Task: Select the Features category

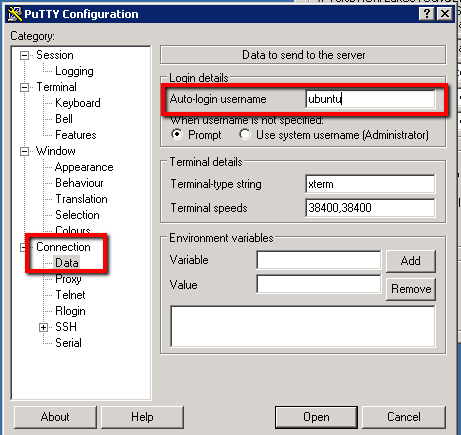Action: click(x=76, y=135)
